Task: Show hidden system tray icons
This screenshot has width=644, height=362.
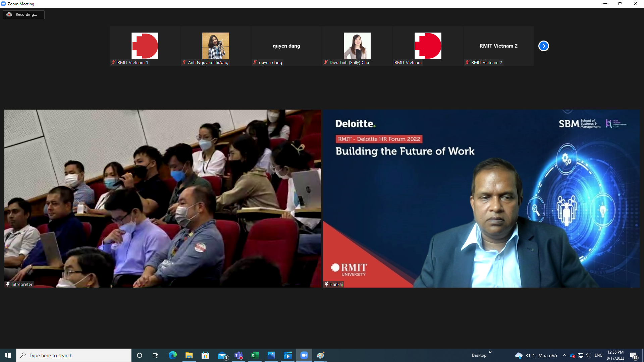Action: (x=565, y=355)
